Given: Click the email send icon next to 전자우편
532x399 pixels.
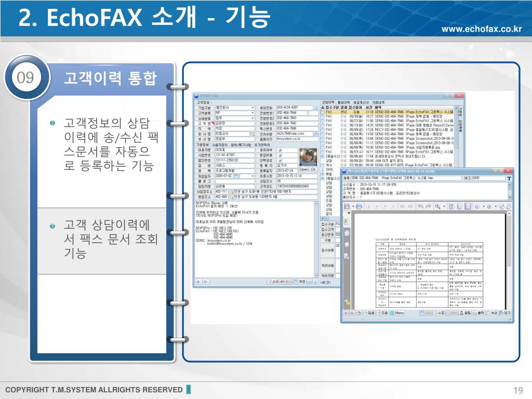Looking at the screenshot, I should point(316,134).
